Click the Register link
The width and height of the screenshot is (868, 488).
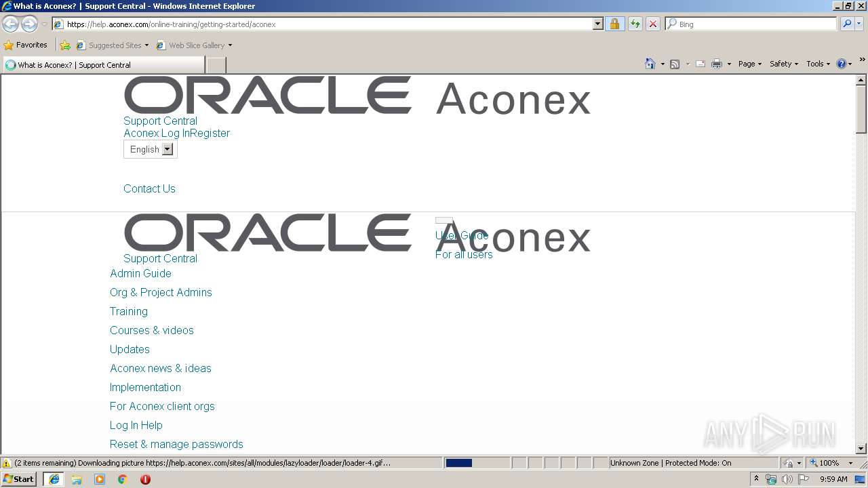coord(210,133)
